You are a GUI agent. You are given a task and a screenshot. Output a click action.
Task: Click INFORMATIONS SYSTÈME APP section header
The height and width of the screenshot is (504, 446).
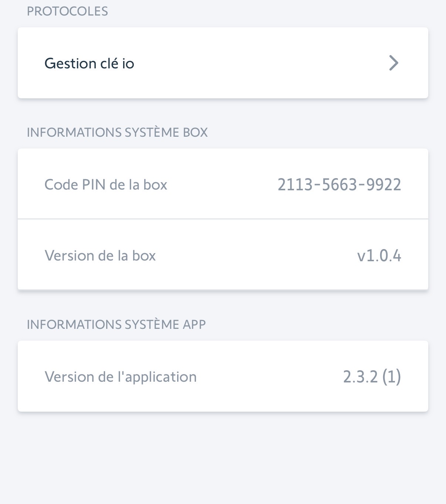pyautogui.click(x=116, y=324)
